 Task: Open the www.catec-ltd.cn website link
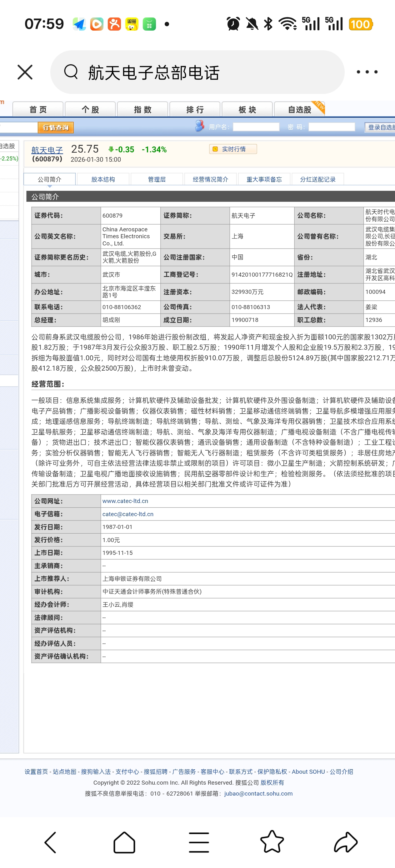(125, 501)
